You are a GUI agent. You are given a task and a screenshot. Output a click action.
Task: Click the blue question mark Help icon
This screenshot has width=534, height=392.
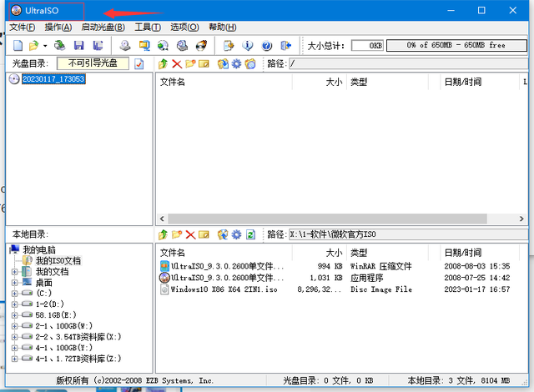pos(267,45)
